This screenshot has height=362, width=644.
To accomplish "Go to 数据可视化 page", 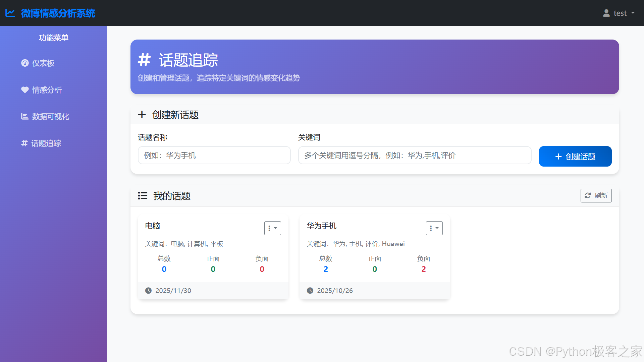I will (50, 116).
